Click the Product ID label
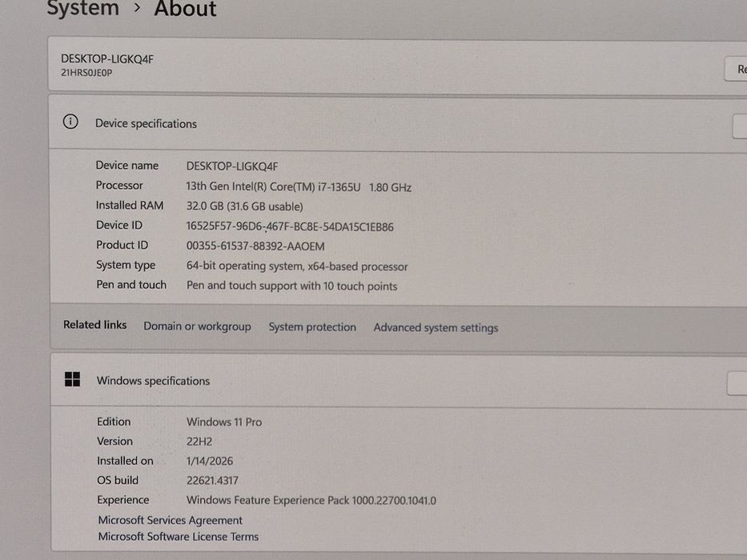The height and width of the screenshot is (560, 747). coord(122,245)
